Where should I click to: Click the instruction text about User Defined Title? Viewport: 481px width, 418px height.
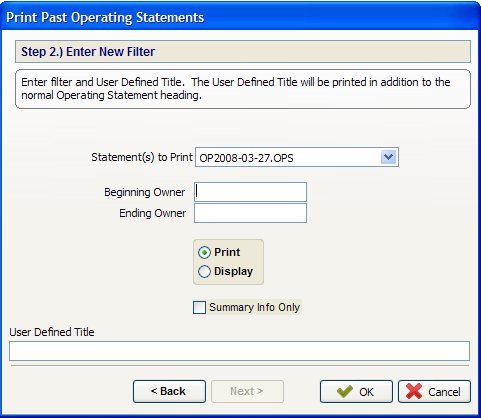(236, 89)
